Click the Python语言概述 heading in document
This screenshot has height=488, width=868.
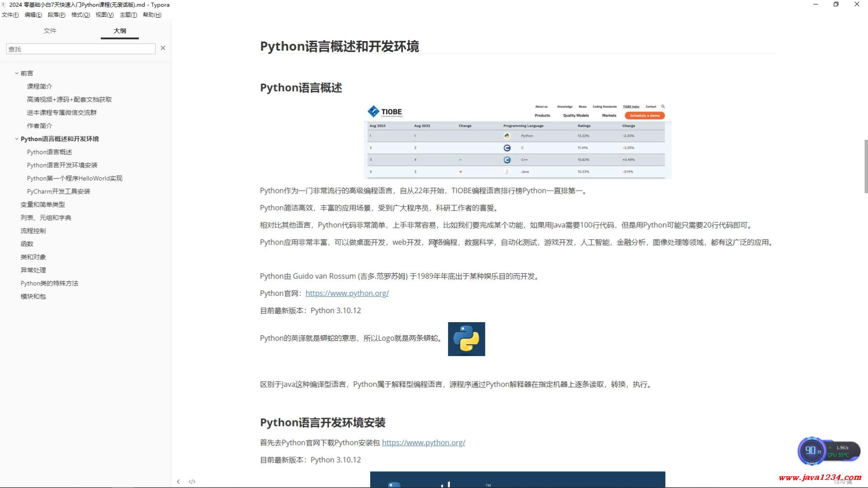click(301, 88)
